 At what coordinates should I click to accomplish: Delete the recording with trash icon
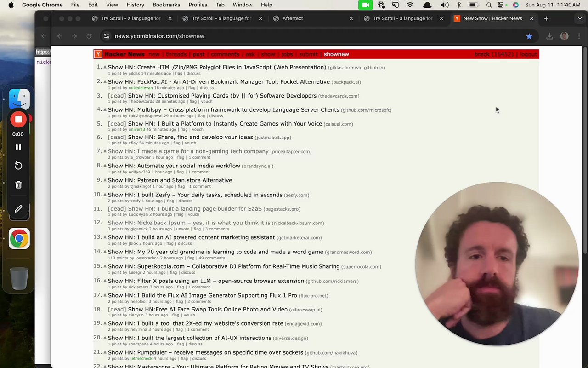tap(18, 185)
